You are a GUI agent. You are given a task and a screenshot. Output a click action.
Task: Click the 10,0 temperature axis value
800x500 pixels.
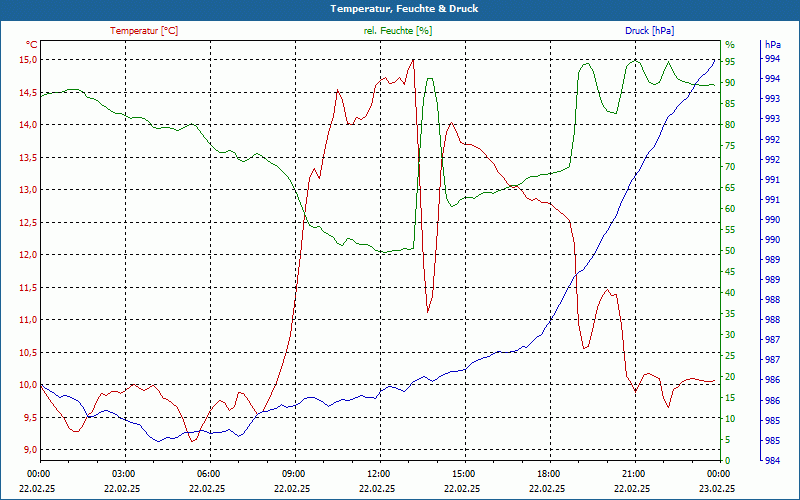pos(29,385)
